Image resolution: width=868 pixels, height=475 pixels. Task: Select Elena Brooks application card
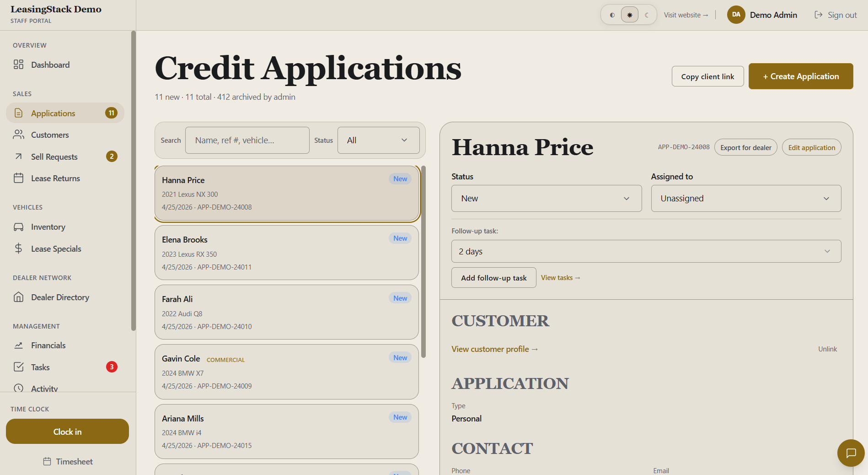tap(287, 253)
